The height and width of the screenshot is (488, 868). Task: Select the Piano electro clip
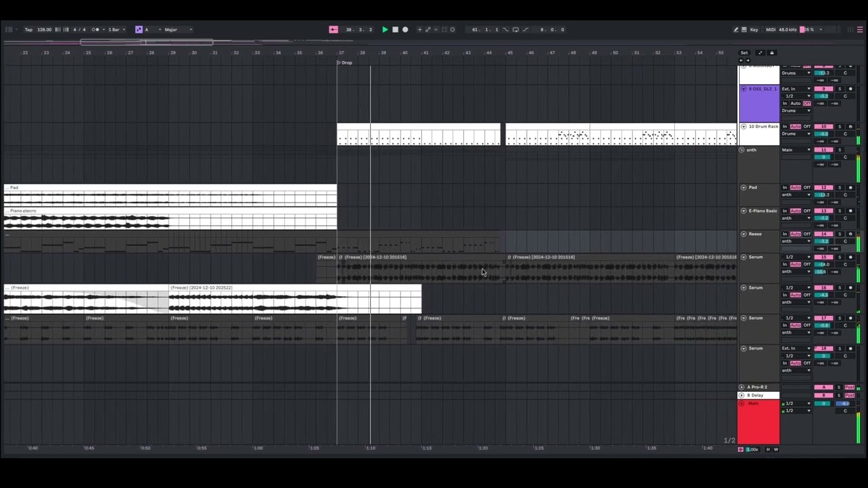point(170,218)
